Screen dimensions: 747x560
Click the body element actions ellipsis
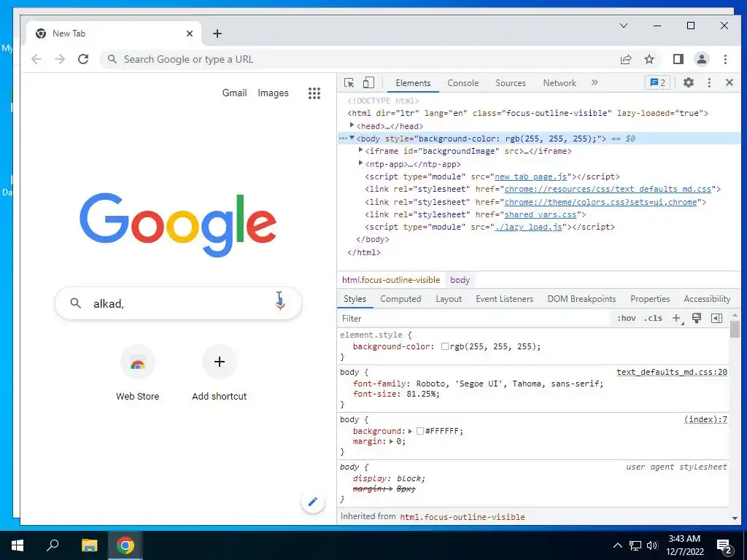pyautogui.click(x=343, y=139)
